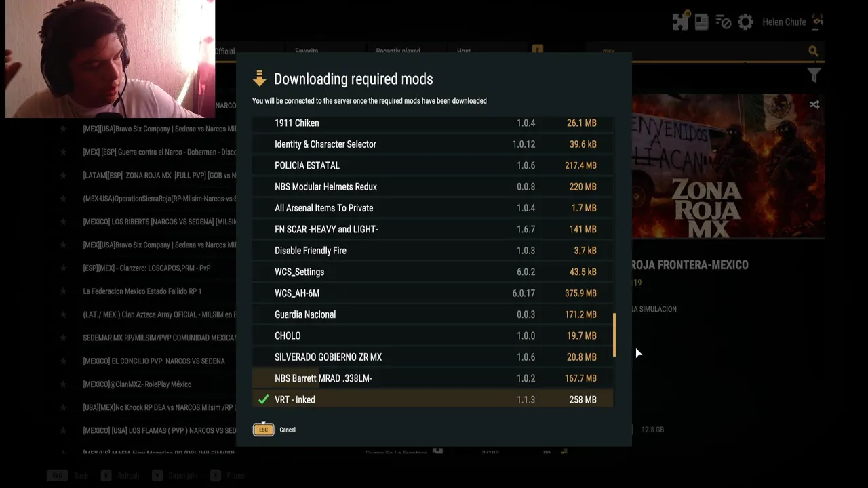Click the download arrow icon in dialog header
Viewport: 868px width, 488px height.
pos(259,79)
